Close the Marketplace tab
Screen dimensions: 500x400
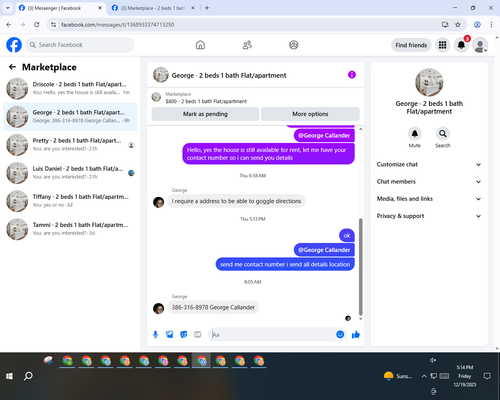coord(193,8)
